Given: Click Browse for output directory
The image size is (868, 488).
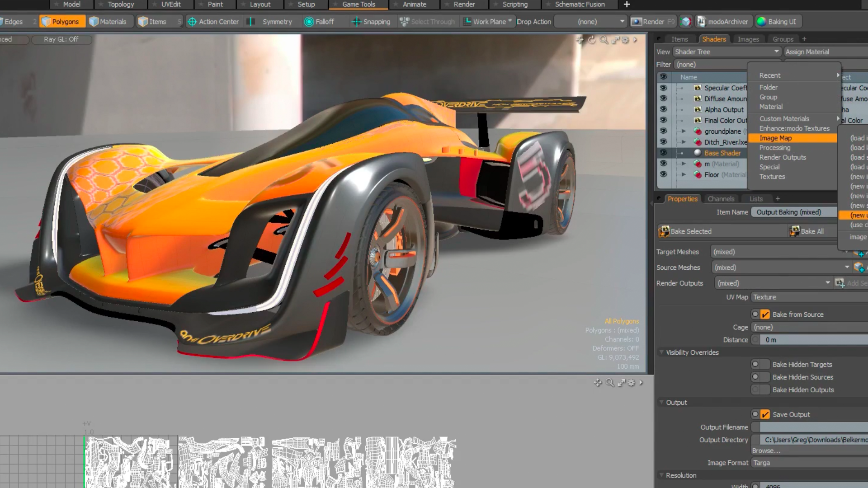Looking at the screenshot, I should pos(766,450).
